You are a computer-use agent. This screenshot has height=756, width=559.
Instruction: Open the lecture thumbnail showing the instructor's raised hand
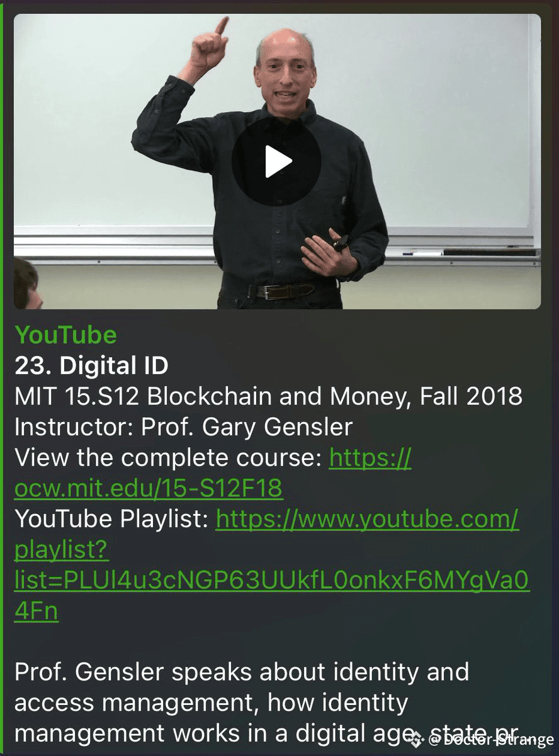(277, 161)
